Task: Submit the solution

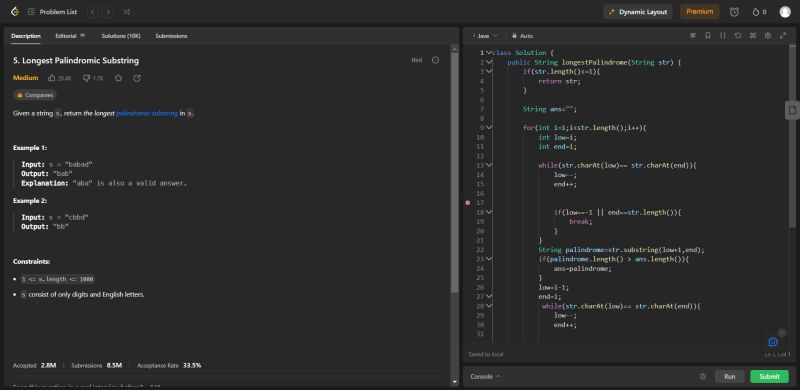Action: pyautogui.click(x=769, y=377)
